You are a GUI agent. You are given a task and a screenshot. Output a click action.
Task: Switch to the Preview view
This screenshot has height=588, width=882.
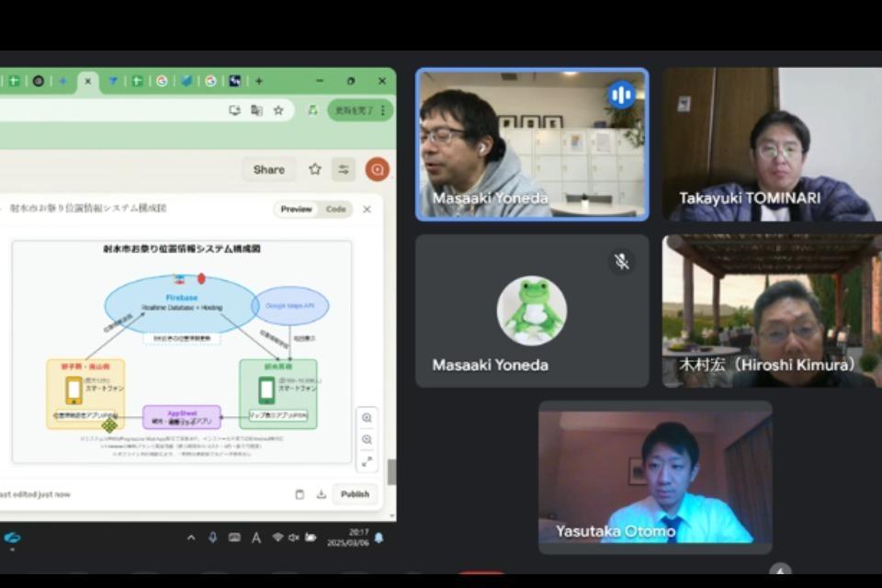[296, 209]
